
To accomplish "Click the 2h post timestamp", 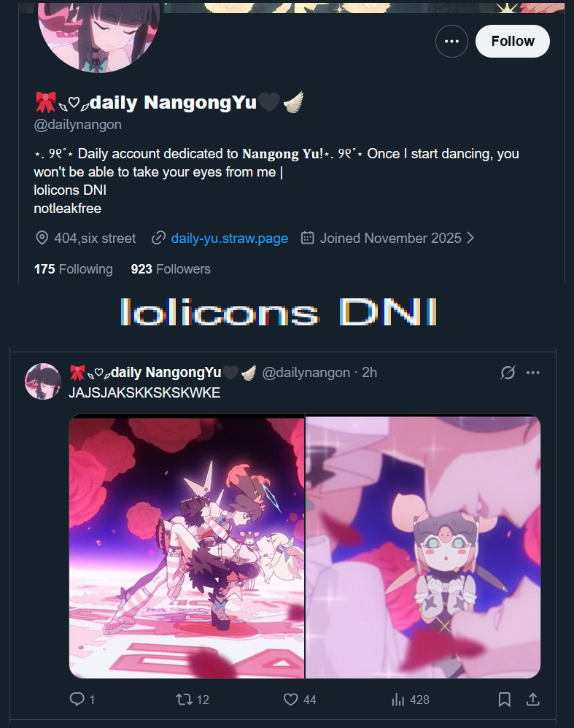I will click(370, 372).
